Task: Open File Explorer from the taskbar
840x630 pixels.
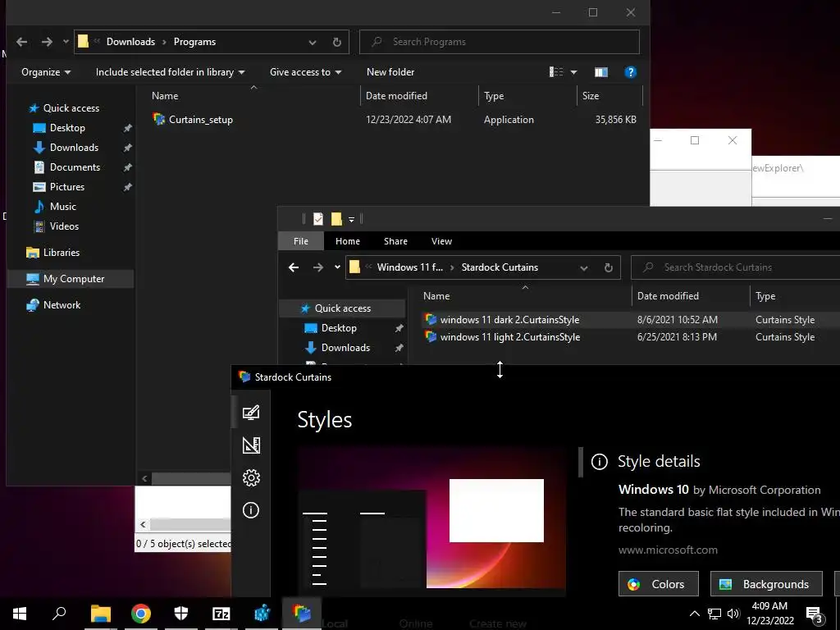Action: tap(100, 614)
